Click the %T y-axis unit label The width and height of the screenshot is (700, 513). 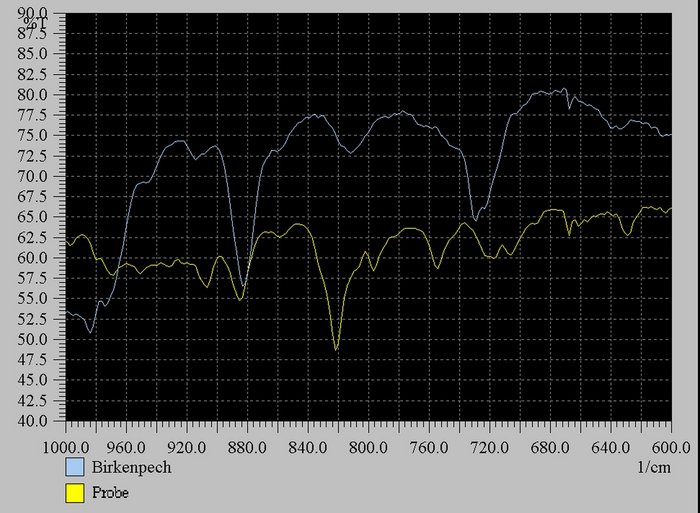click(x=38, y=20)
